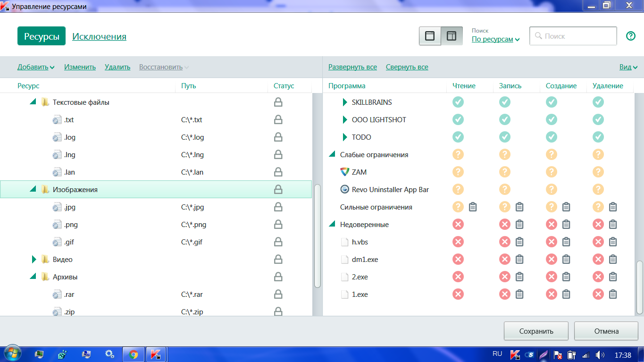
Task: Expand the Видео tree group
Action: (33, 260)
